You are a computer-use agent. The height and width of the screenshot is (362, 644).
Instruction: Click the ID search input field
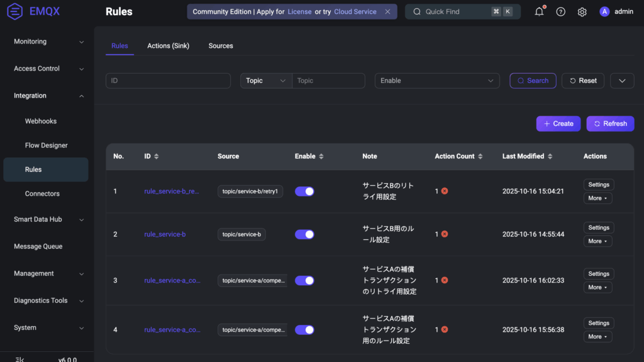168,81
